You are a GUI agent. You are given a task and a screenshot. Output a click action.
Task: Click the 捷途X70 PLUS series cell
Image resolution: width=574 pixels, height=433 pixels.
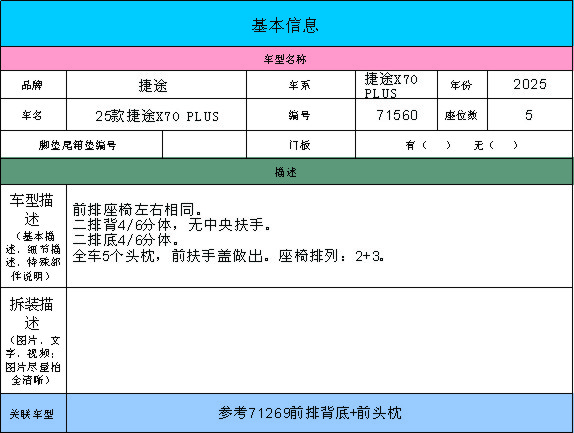point(396,85)
